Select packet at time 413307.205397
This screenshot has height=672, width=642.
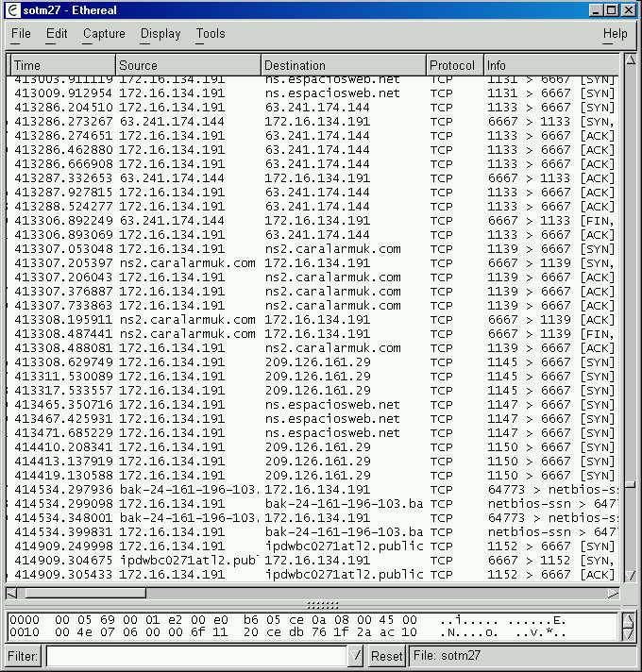(313, 262)
